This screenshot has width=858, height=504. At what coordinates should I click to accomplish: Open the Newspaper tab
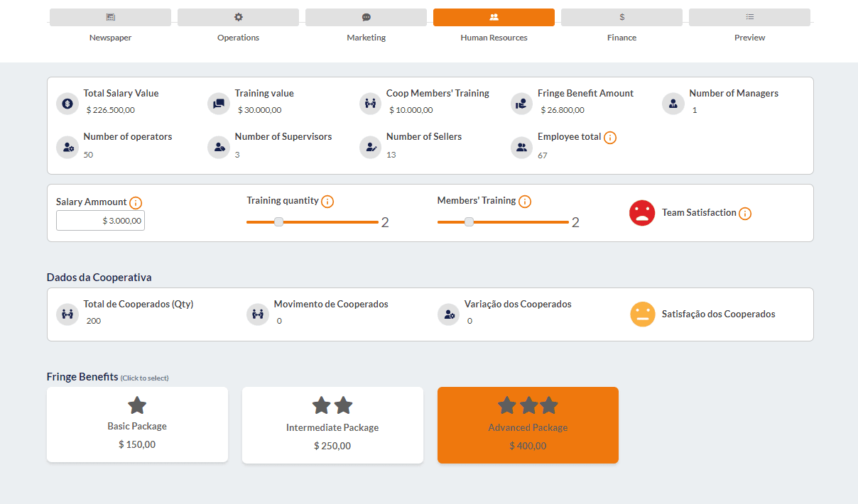(x=110, y=18)
